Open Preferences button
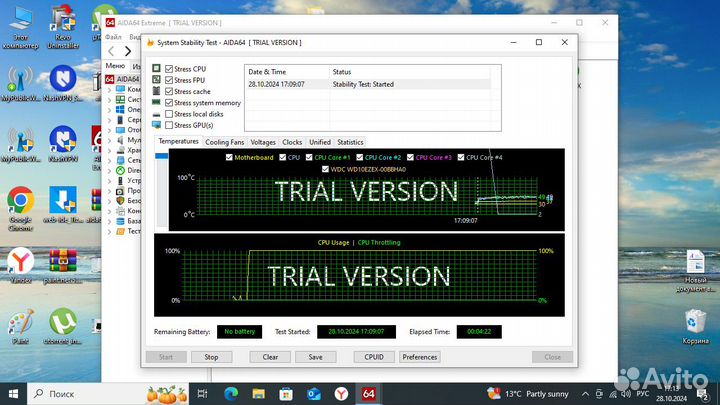The image size is (720, 405). tap(420, 357)
